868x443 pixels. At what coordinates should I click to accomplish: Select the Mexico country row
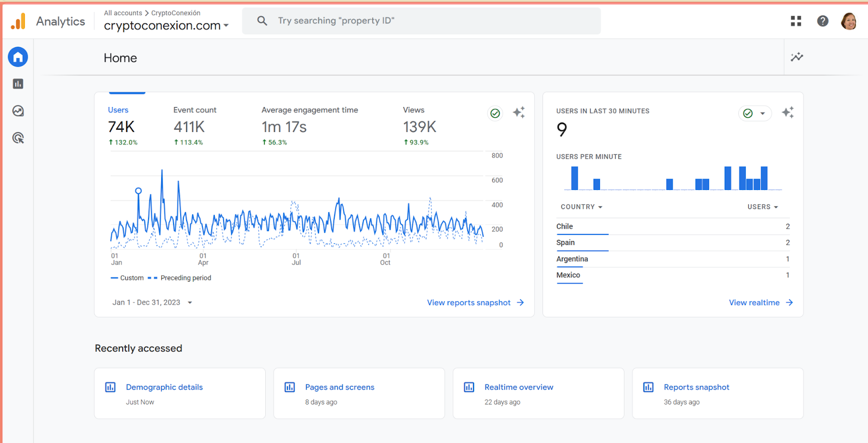click(x=673, y=275)
